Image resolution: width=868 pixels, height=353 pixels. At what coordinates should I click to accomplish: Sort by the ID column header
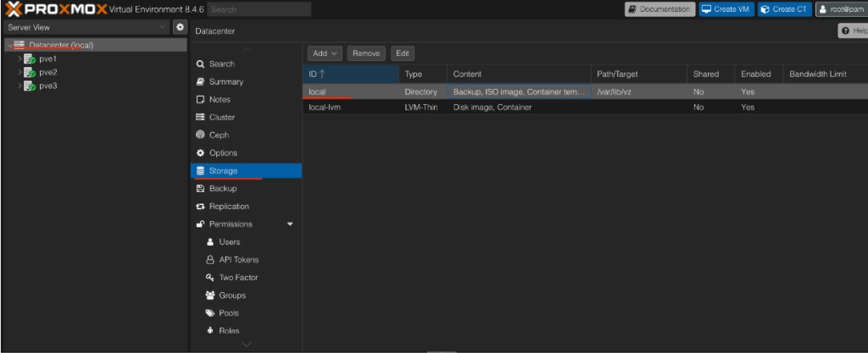(350, 74)
